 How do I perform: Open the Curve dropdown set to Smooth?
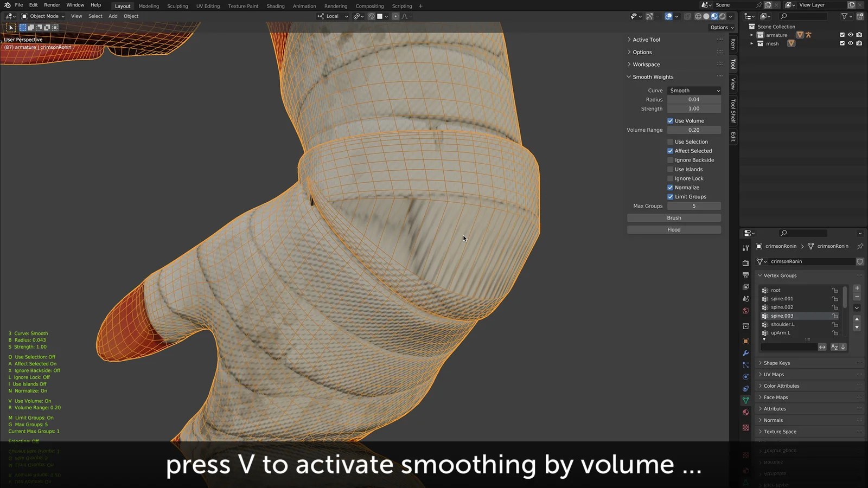click(x=694, y=91)
